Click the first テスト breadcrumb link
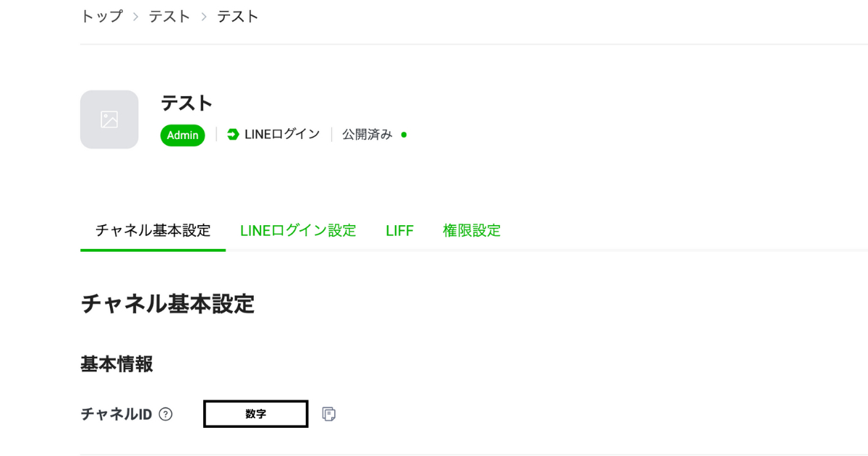Image resolution: width=868 pixels, height=456 pixels. click(169, 15)
